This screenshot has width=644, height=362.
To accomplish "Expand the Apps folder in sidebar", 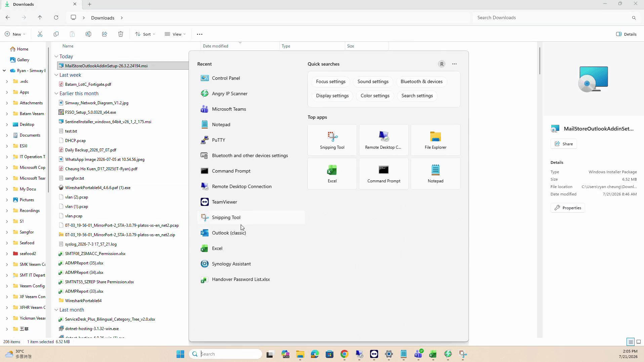I will click(x=7, y=92).
